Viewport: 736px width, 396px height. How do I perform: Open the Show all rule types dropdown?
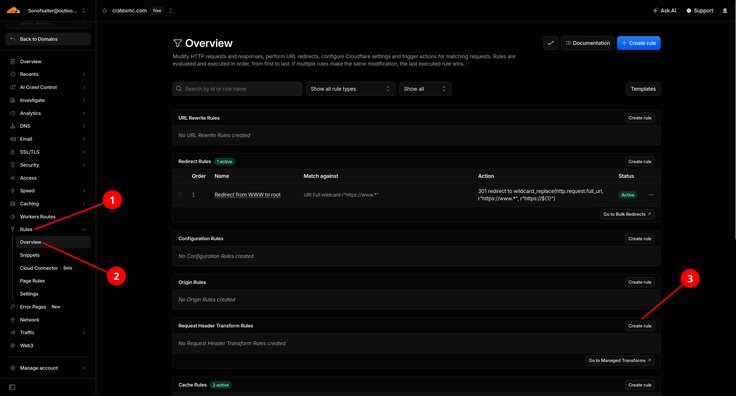[x=351, y=89]
